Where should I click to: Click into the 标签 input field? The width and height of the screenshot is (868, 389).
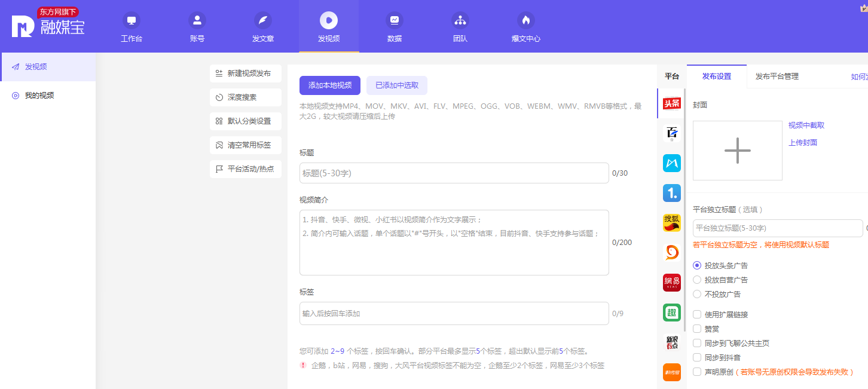tap(454, 313)
